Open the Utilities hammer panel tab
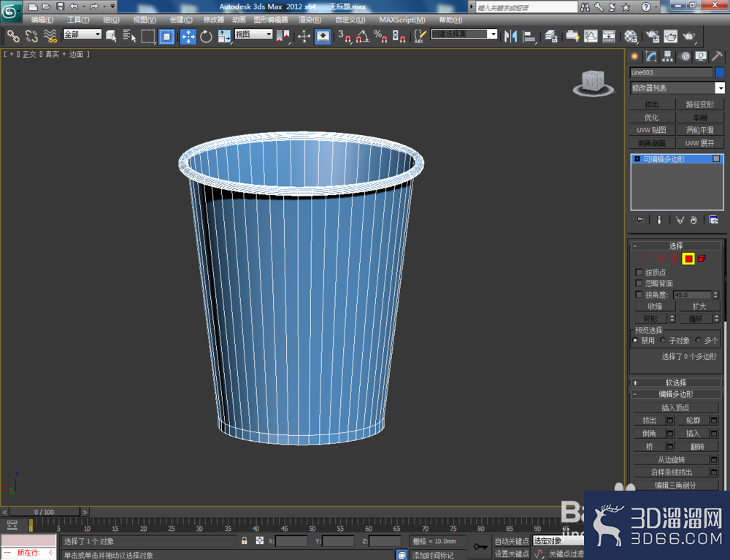The width and height of the screenshot is (730, 560). point(717,56)
